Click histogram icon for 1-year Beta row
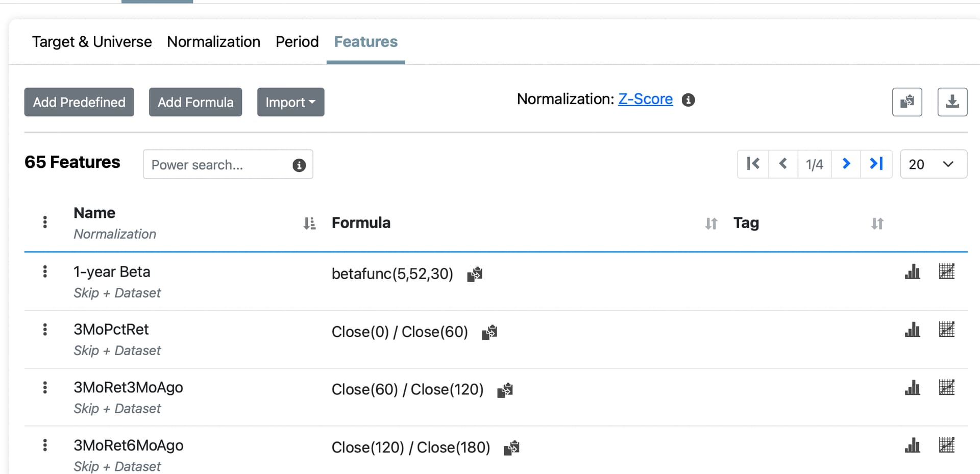 (912, 272)
